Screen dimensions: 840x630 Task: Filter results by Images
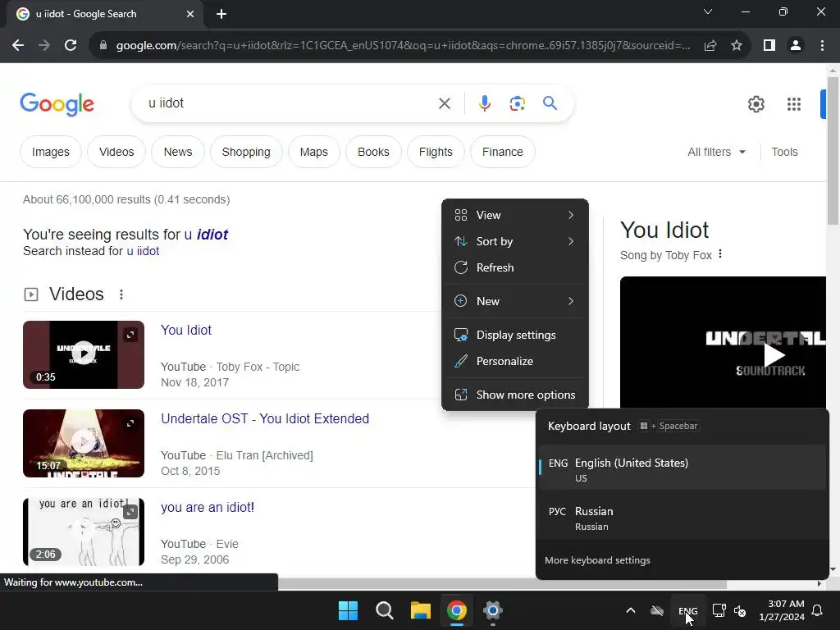[x=50, y=152]
